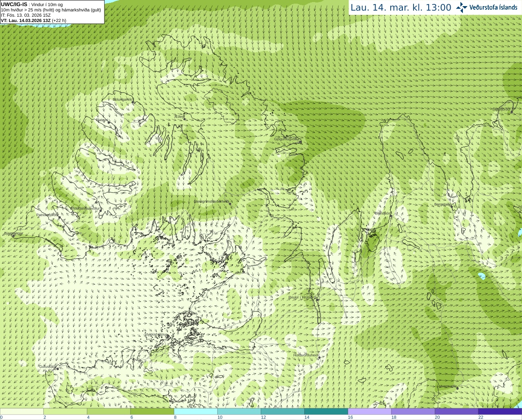Click the '2' value on the wind scale
Viewport: 522px width, 420px height.
[x=45, y=417]
